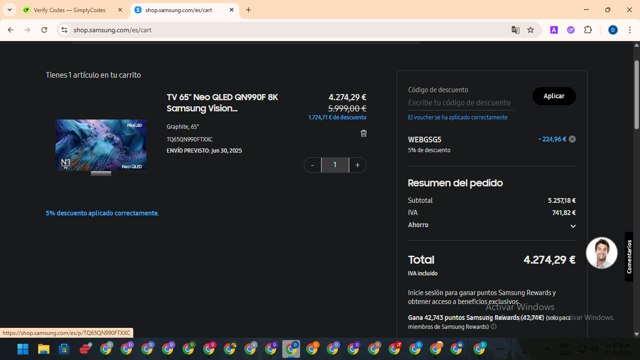Show the taskbar overflow ellipsis icons
Image resolution: width=640 pixels, height=360 pixels.
click(x=499, y=349)
